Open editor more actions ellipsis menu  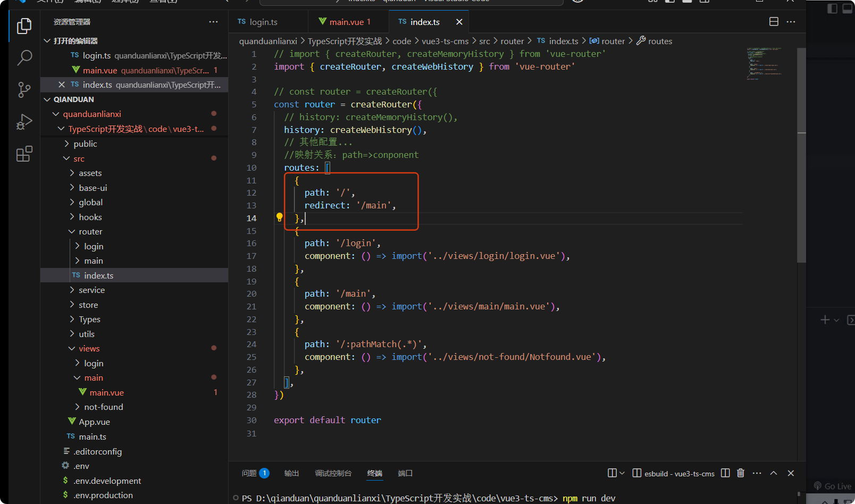coord(791,22)
